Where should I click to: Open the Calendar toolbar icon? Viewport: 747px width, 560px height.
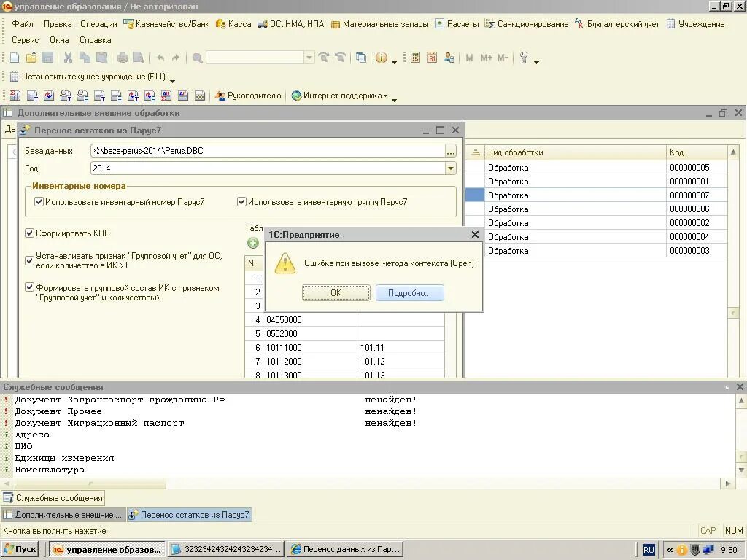(x=432, y=58)
